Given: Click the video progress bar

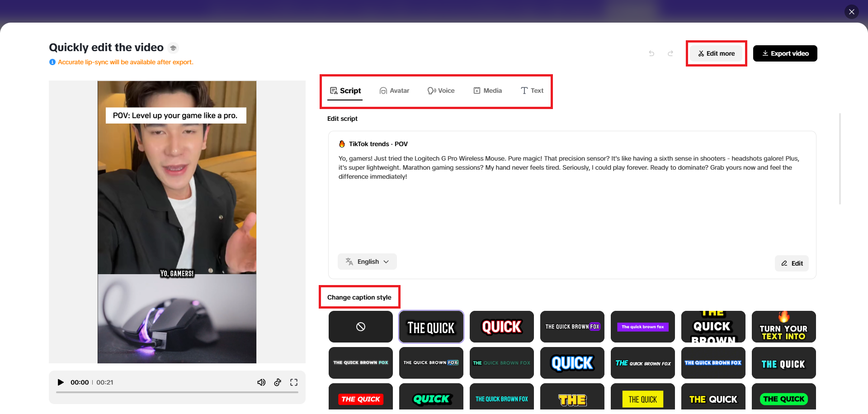Looking at the screenshot, I should click(177, 392).
